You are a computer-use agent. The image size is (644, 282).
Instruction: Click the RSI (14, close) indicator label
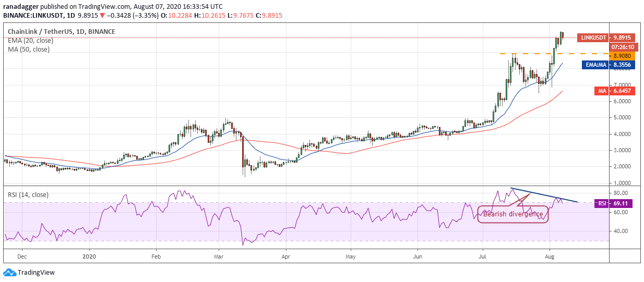coord(28,195)
